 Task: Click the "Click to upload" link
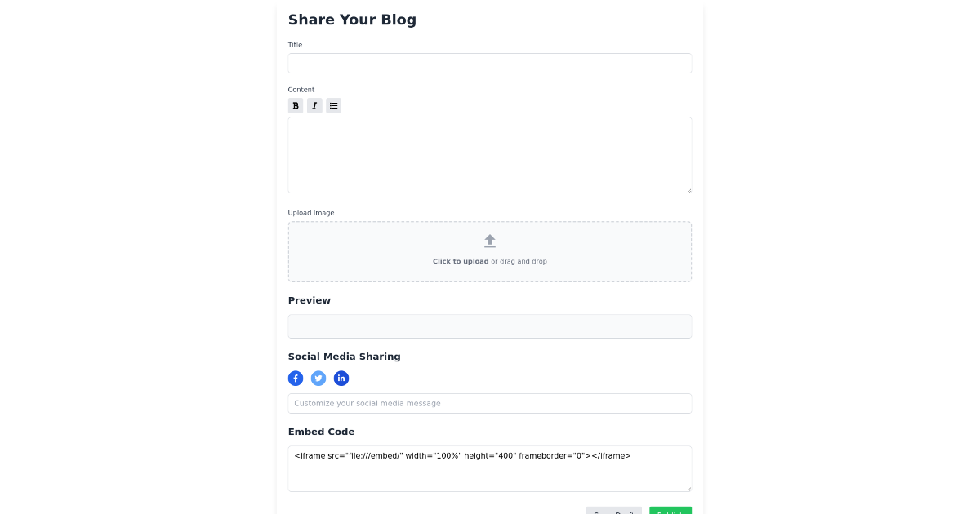click(x=461, y=261)
